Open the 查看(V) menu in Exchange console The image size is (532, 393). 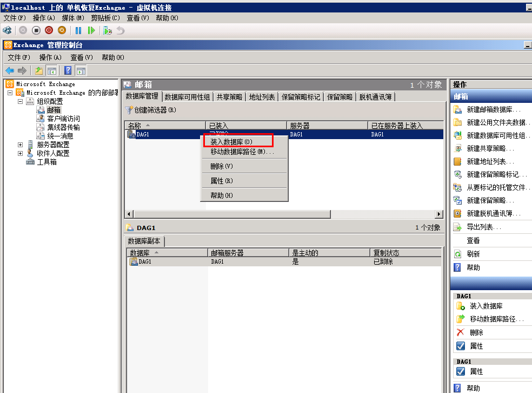[x=82, y=57]
